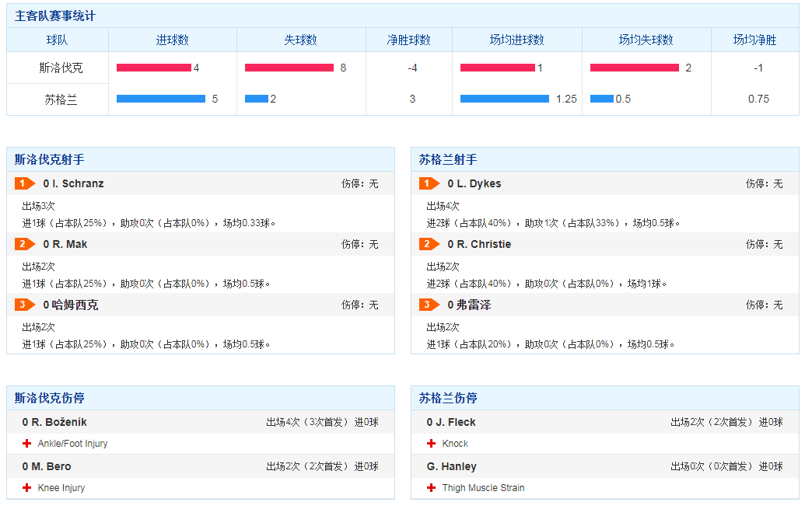Viewport: 812px width, 509px height.
Task: Click the red cross icon beside Thigh Muscle Strain
Action: pyautogui.click(x=432, y=488)
